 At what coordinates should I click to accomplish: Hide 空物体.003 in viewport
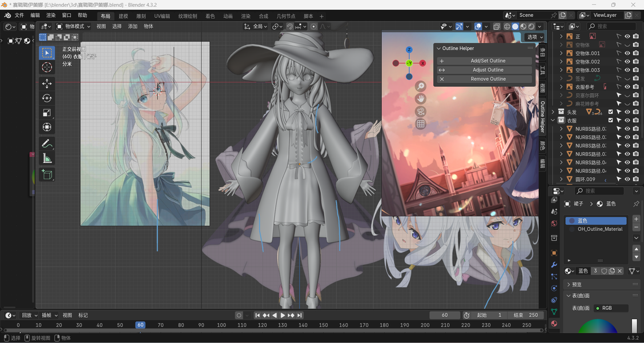coord(627,70)
